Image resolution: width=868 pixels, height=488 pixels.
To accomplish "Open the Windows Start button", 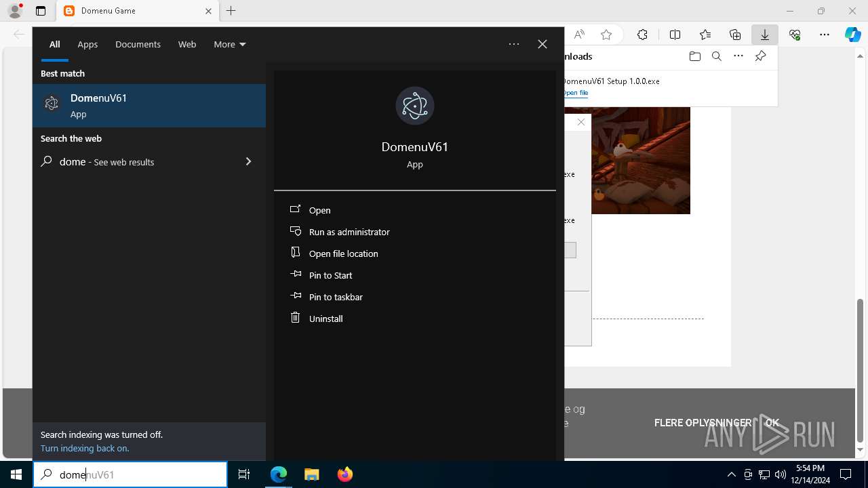I will 16,474.
